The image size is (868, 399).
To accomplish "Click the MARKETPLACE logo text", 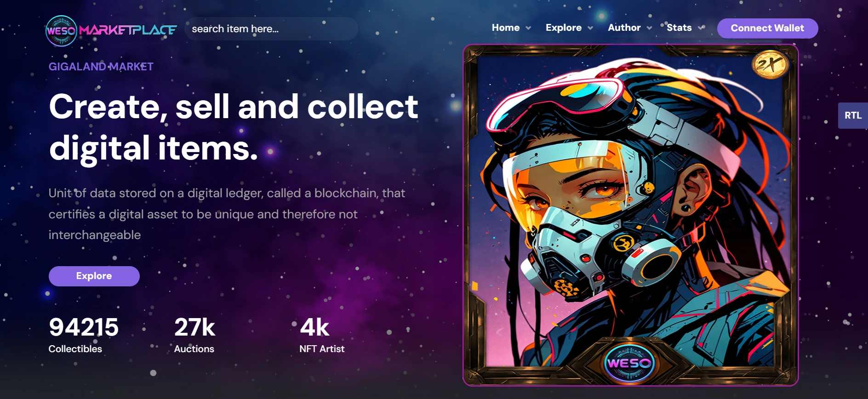I will click(128, 30).
